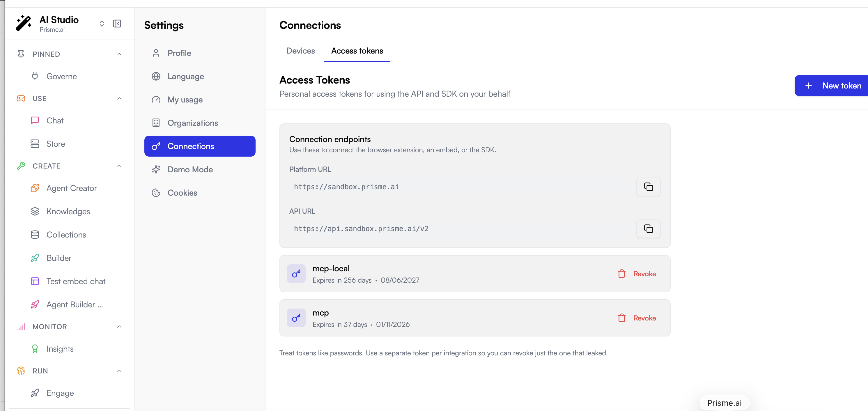Collapse the MONITOR section chevron

click(119, 327)
